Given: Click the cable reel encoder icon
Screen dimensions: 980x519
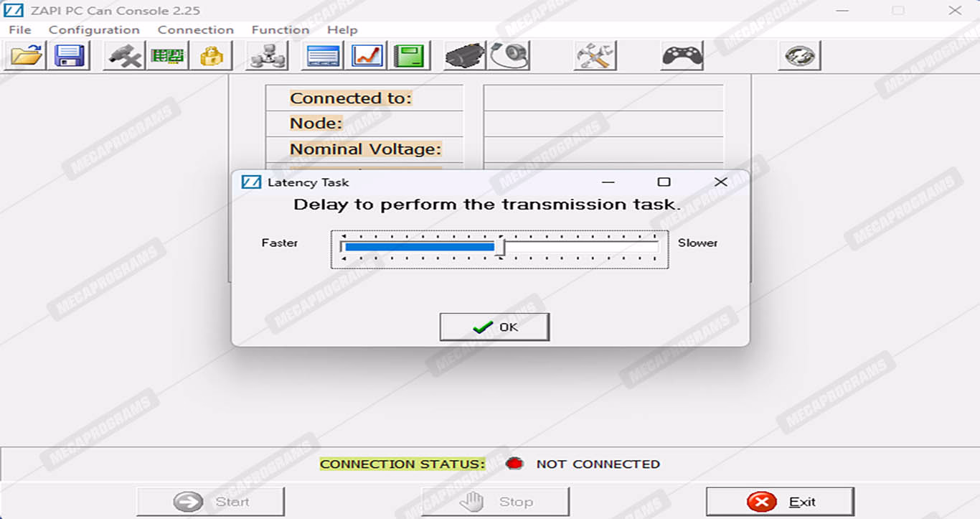Looking at the screenshot, I should (x=509, y=55).
